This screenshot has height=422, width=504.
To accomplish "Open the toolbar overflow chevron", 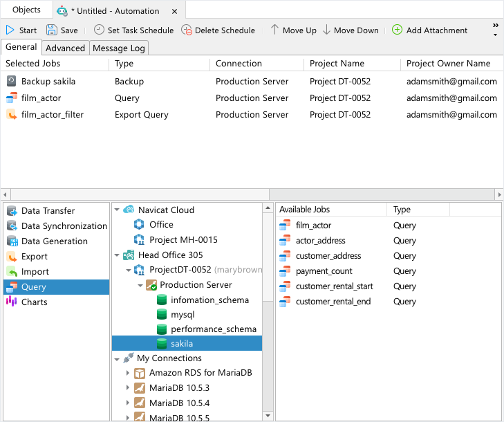I will click(495, 26).
